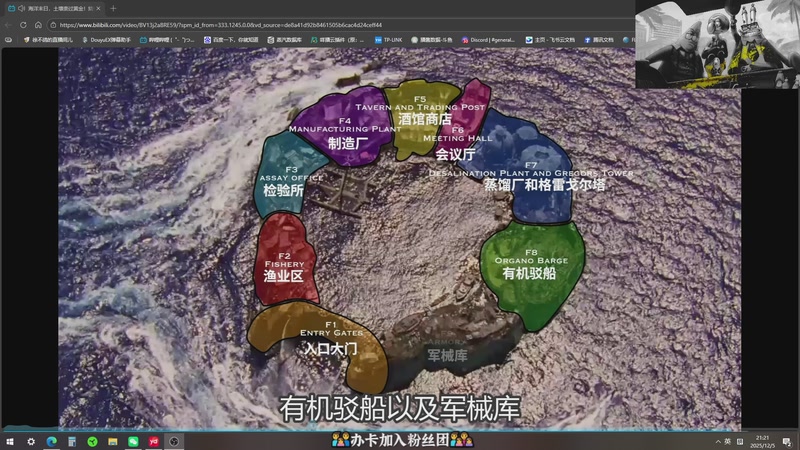The width and height of the screenshot is (800, 450).
Task: Open the taskbar clock showing 21:21
Action: 762,441
